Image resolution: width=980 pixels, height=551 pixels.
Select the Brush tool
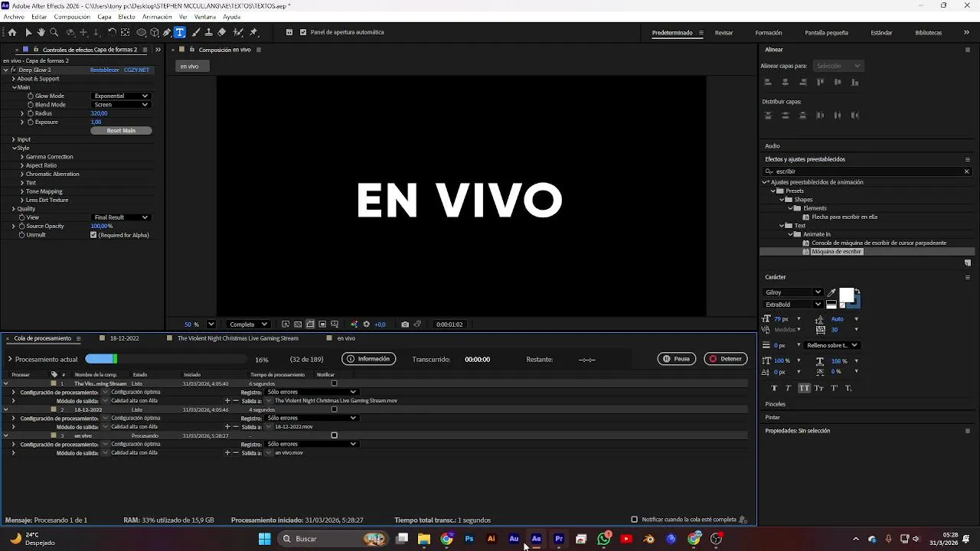coord(196,33)
